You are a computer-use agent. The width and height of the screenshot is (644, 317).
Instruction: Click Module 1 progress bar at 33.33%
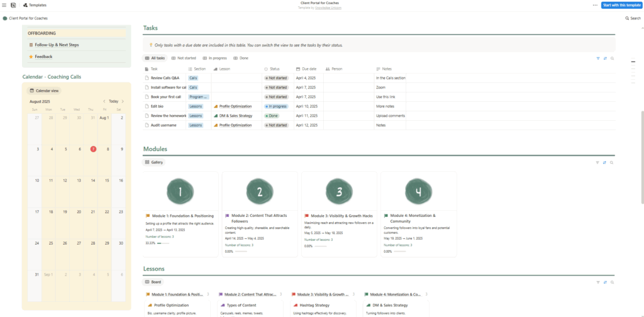coord(163,243)
